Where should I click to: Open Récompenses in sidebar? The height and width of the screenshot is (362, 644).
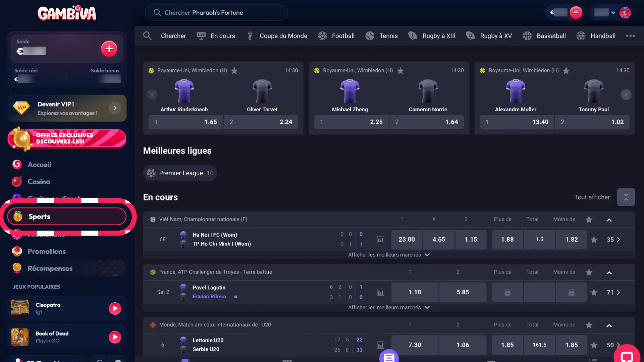click(50, 268)
